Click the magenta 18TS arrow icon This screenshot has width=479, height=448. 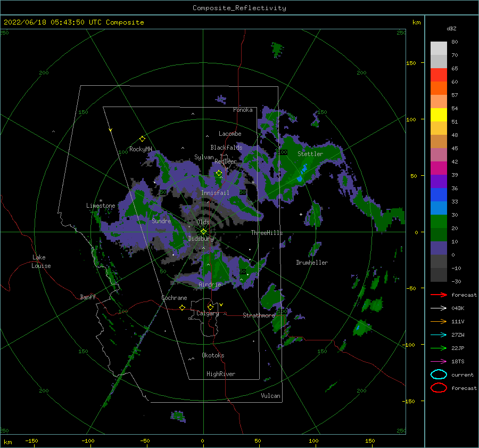point(439,362)
